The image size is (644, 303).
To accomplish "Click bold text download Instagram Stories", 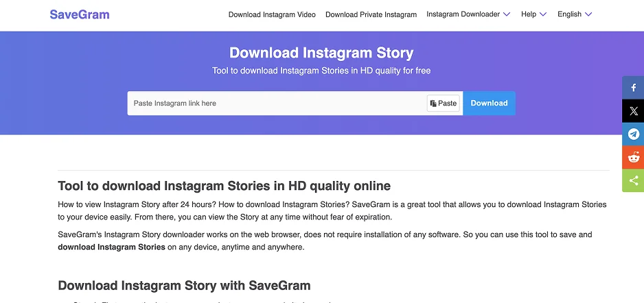I will pyautogui.click(x=111, y=247).
